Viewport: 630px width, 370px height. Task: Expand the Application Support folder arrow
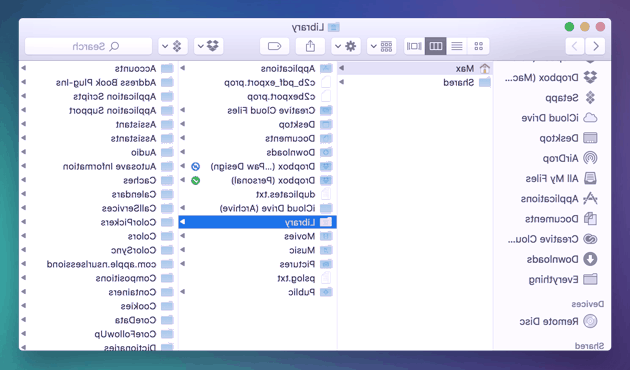coord(23,110)
